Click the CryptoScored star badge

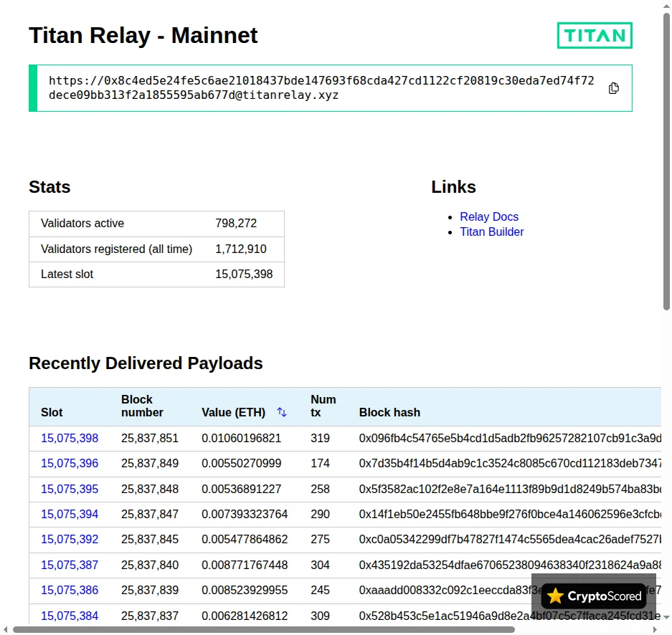(x=594, y=596)
